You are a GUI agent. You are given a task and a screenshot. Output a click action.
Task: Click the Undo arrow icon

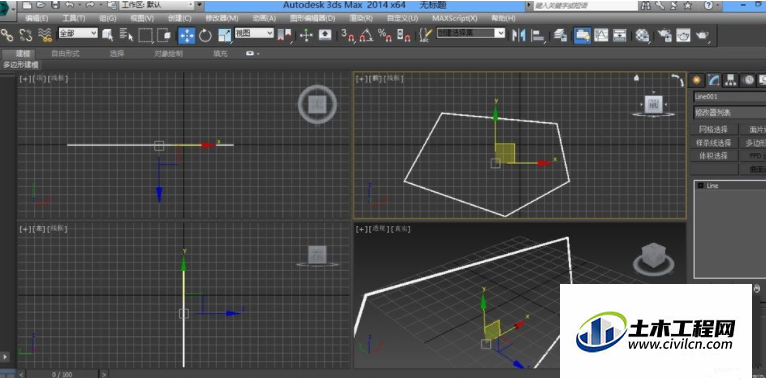(x=69, y=5)
